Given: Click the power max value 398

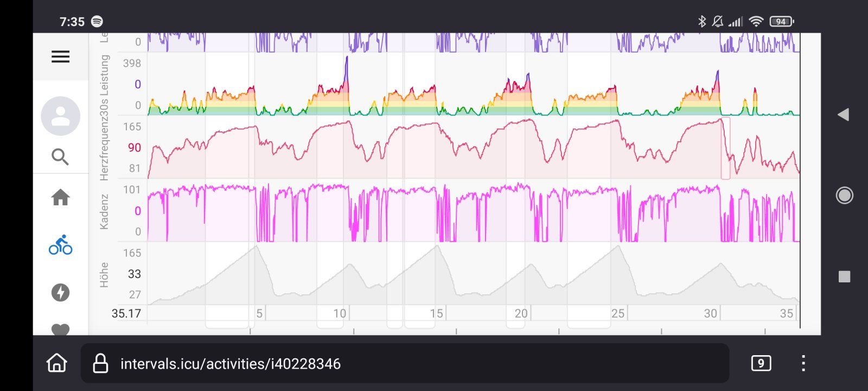Looking at the screenshot, I should (132, 63).
